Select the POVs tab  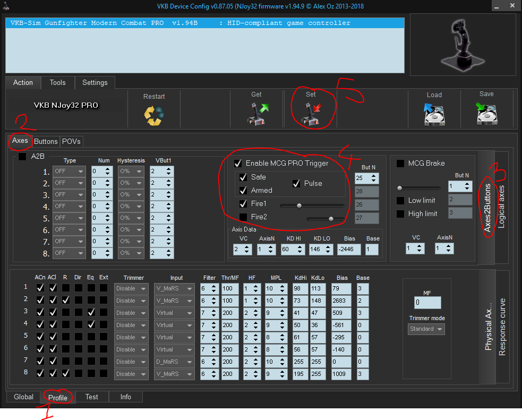coord(71,141)
